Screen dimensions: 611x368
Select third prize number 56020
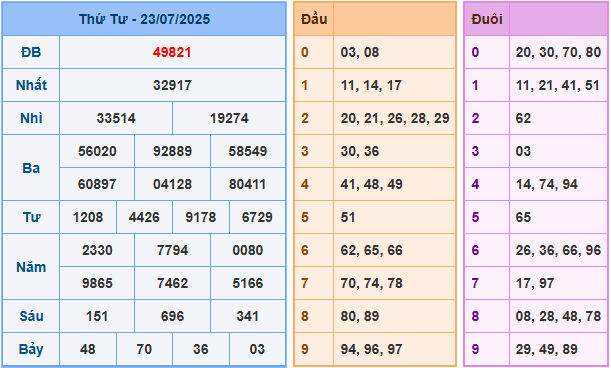click(x=97, y=151)
